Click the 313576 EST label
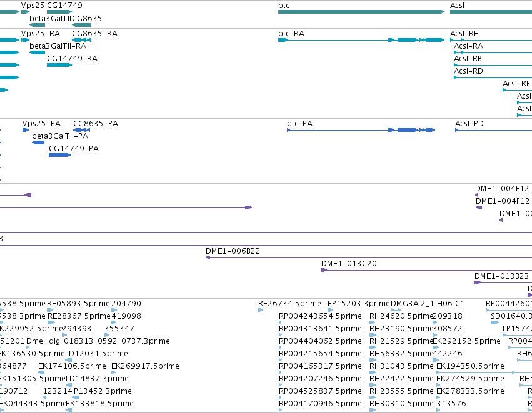 [451, 404]
